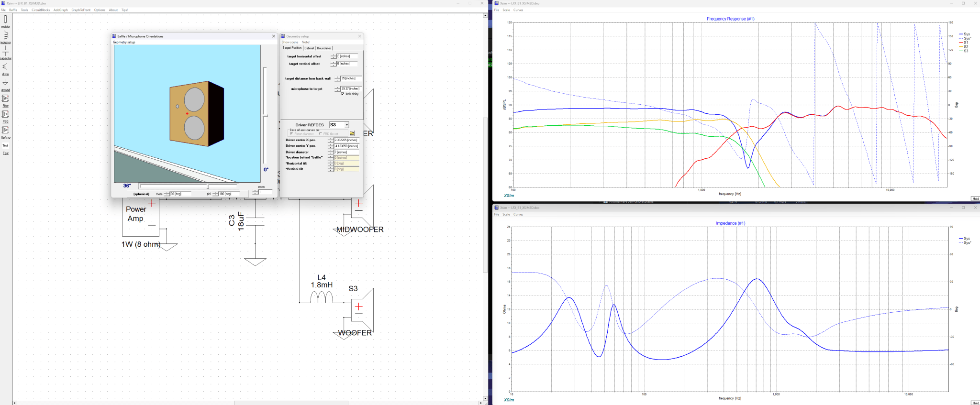Close the Baffle / Microphone Orientations dialog
980x405 pixels.
click(x=274, y=36)
